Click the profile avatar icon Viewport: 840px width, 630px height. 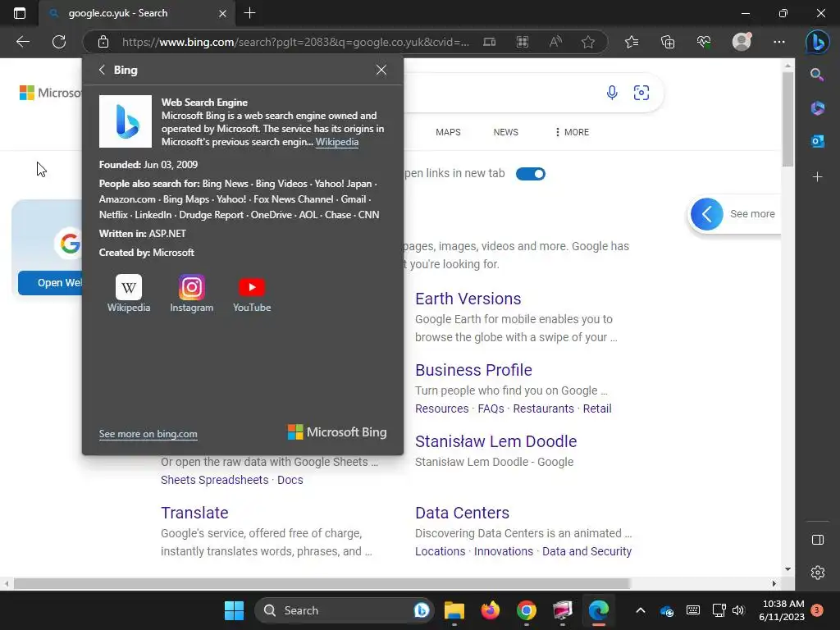click(x=742, y=41)
